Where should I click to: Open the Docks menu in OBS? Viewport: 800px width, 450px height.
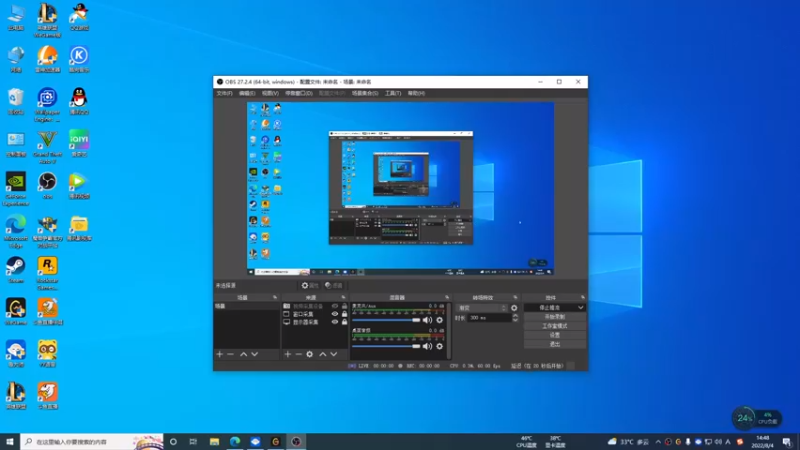coord(299,93)
